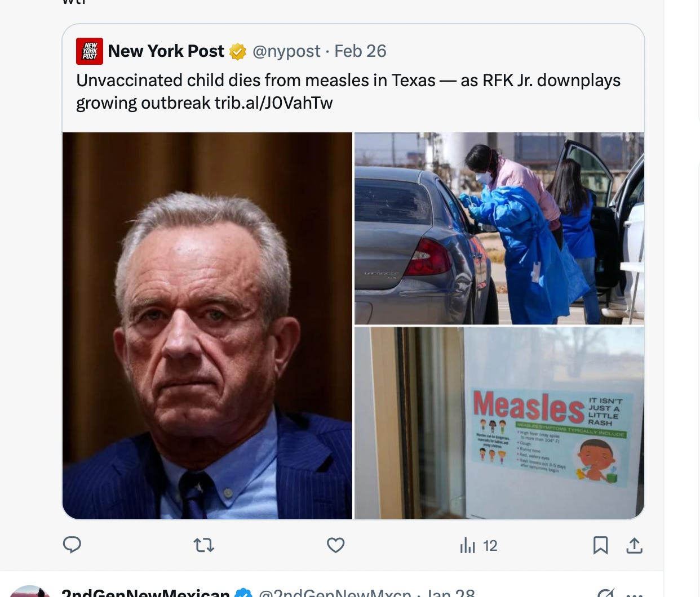Viewport: 700px width, 597px height.
Task: View post analytics showing 12 views
Action: (x=479, y=545)
